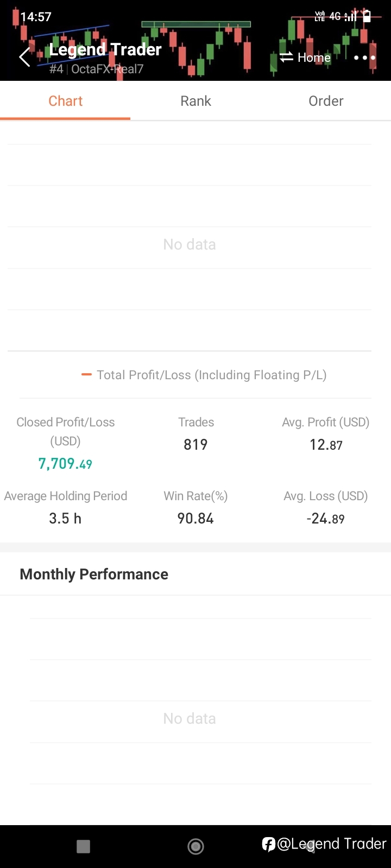Open the three-dot more options menu
391x868 pixels.
364,58
